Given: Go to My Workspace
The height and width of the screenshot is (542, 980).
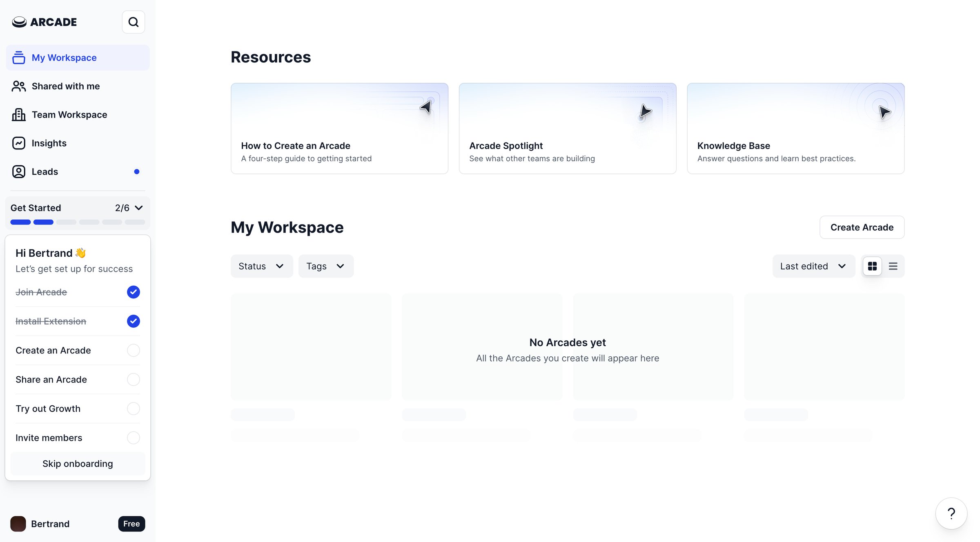Looking at the screenshot, I should (x=78, y=58).
